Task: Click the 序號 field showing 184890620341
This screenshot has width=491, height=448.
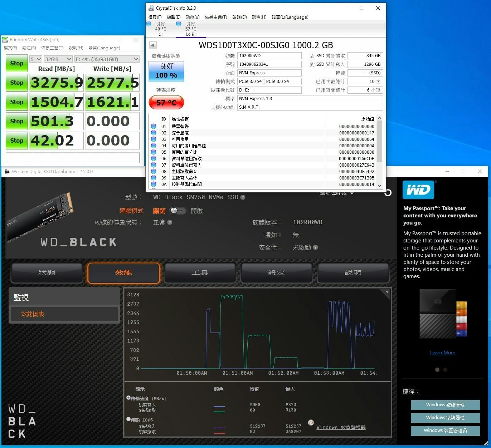Action: [269, 64]
